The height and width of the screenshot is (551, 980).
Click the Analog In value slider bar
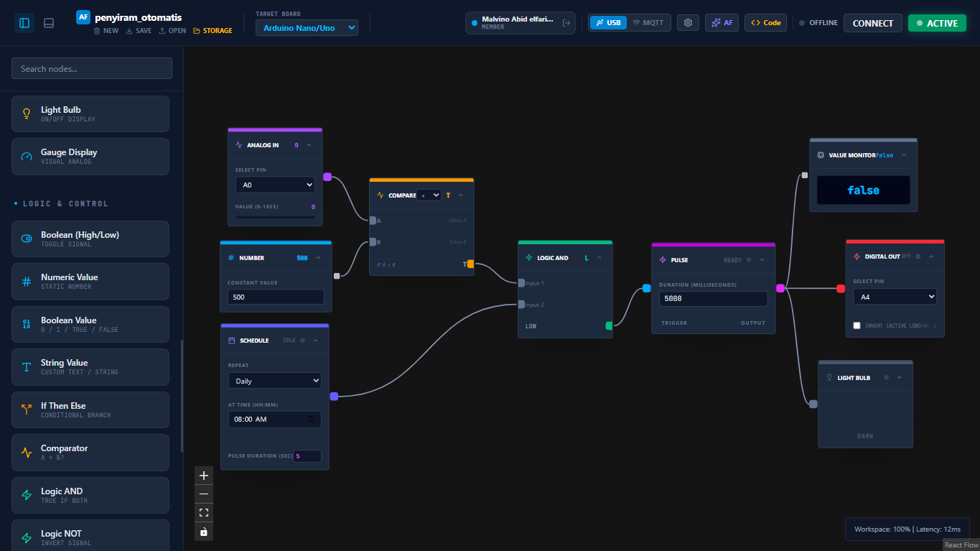coord(275,216)
